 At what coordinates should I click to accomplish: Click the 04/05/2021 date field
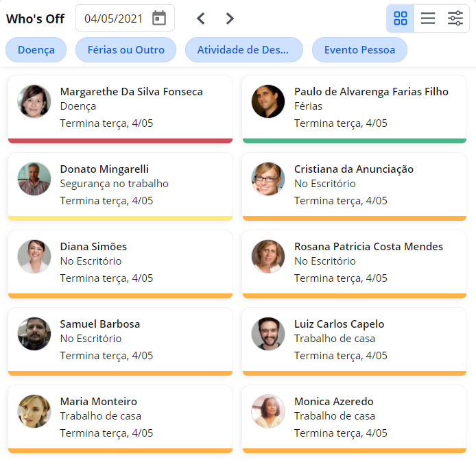click(125, 19)
